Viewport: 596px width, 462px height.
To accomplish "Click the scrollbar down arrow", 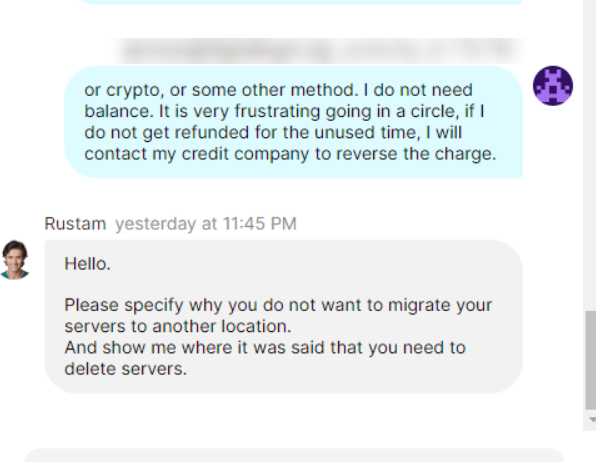I will point(591,420).
